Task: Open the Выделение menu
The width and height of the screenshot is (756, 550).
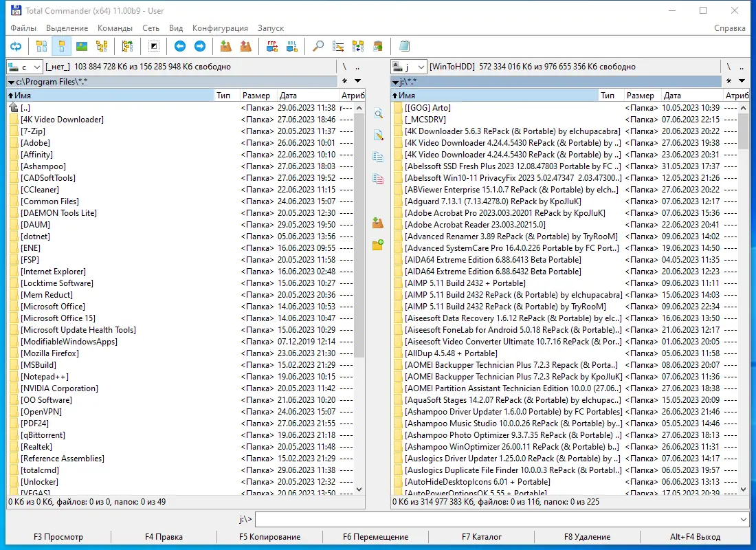Action: [x=67, y=28]
